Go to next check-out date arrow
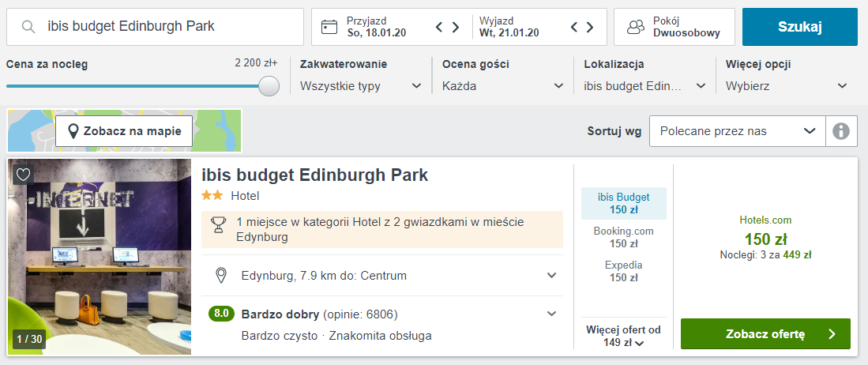The image size is (868, 365). pos(590,27)
